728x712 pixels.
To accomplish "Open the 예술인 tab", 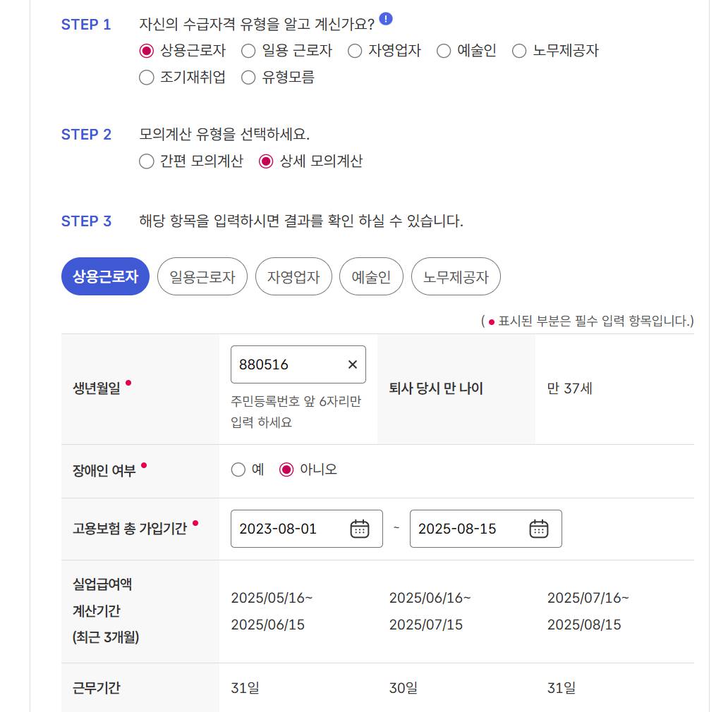I will (371, 276).
